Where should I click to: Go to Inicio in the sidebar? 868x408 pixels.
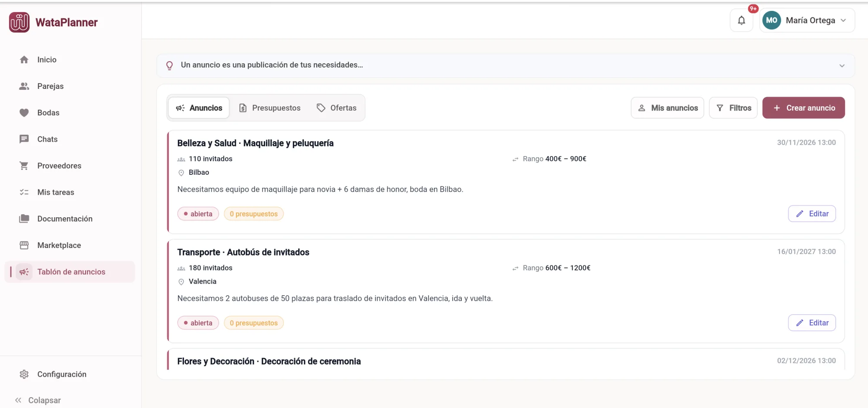pyautogui.click(x=70, y=60)
